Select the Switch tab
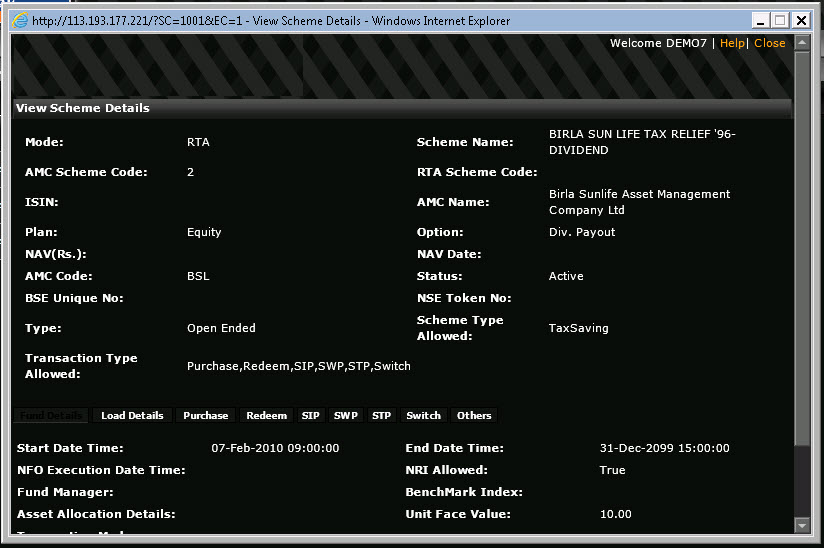 click(423, 415)
